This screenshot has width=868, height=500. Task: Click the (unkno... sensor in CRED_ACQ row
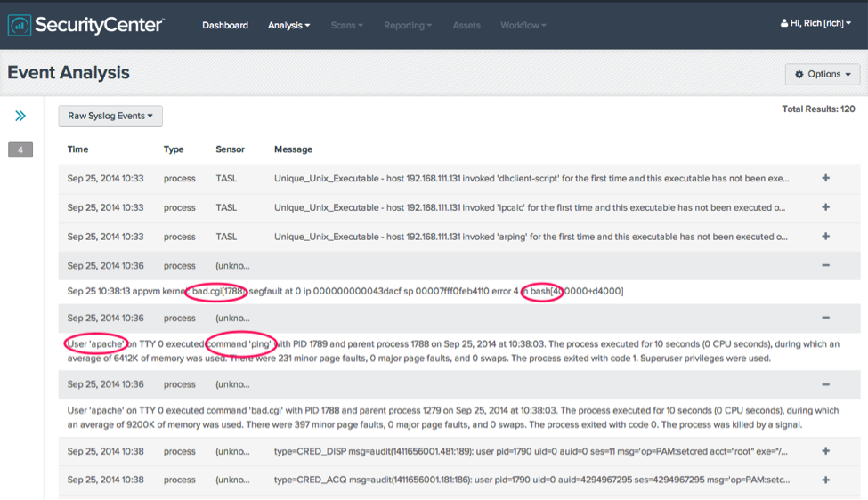(232, 480)
